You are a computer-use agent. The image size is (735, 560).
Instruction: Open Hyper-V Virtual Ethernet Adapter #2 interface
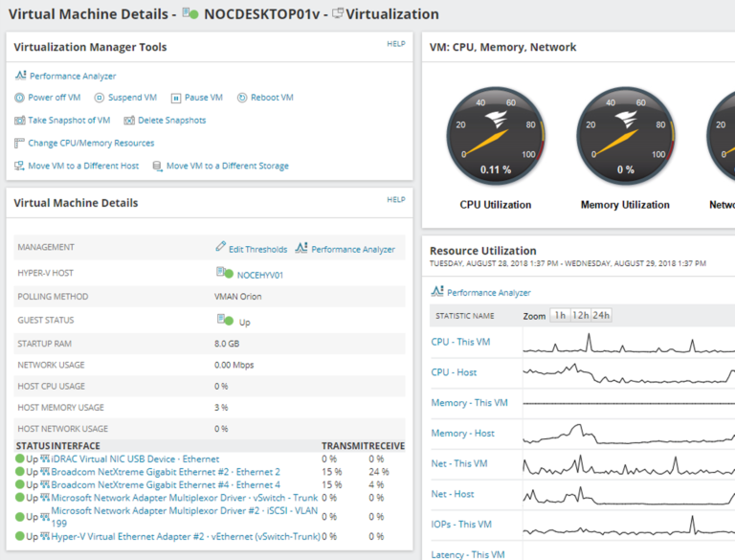[186, 537]
